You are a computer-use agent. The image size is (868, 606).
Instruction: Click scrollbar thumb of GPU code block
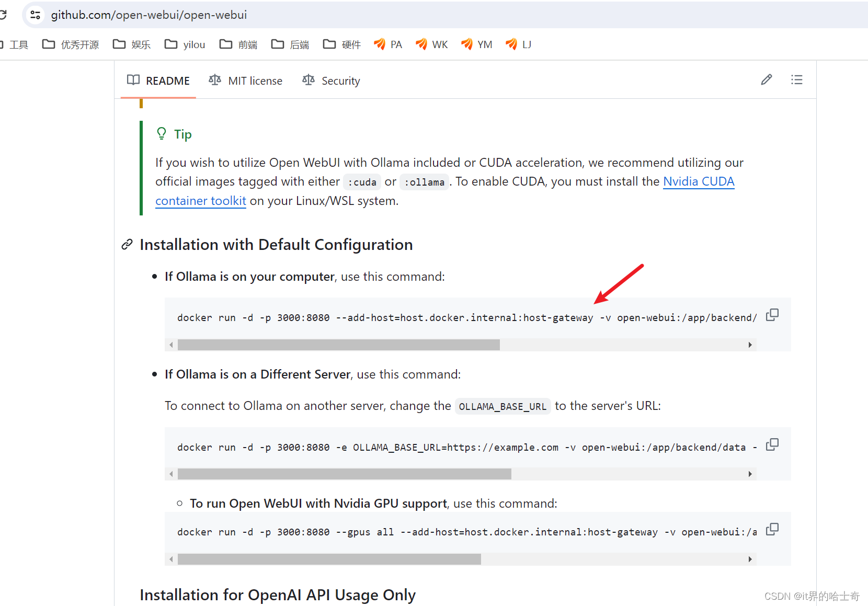pos(329,559)
